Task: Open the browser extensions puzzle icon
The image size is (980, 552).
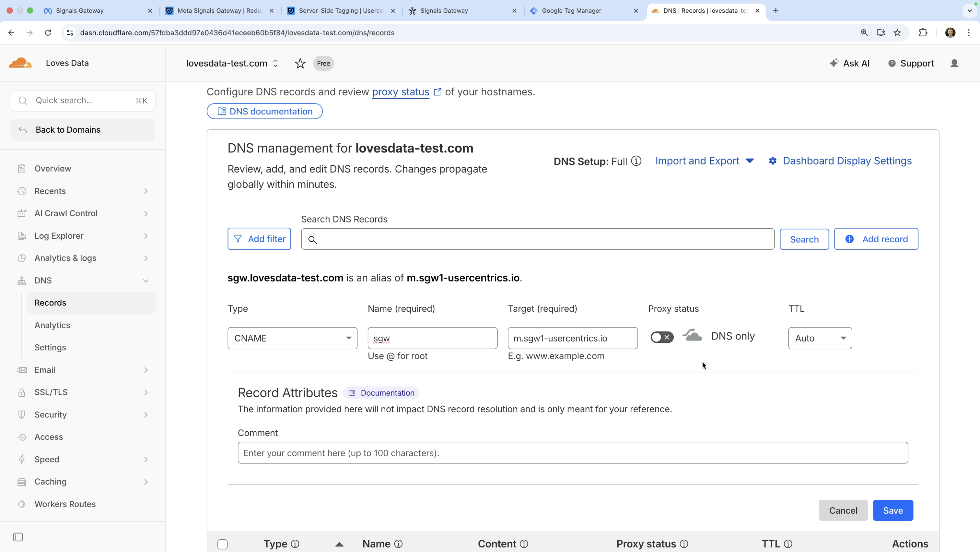Action: pyautogui.click(x=923, y=33)
